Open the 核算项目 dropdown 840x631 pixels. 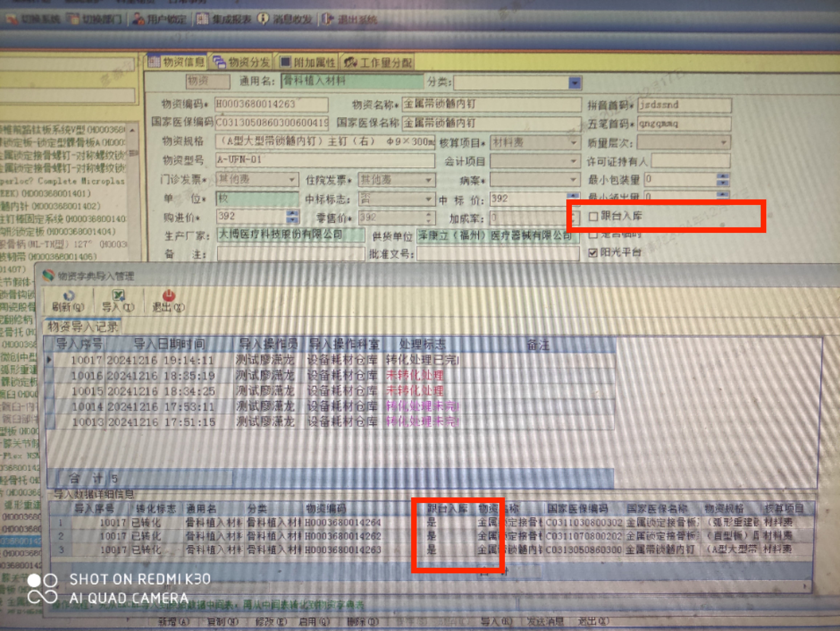[574, 143]
